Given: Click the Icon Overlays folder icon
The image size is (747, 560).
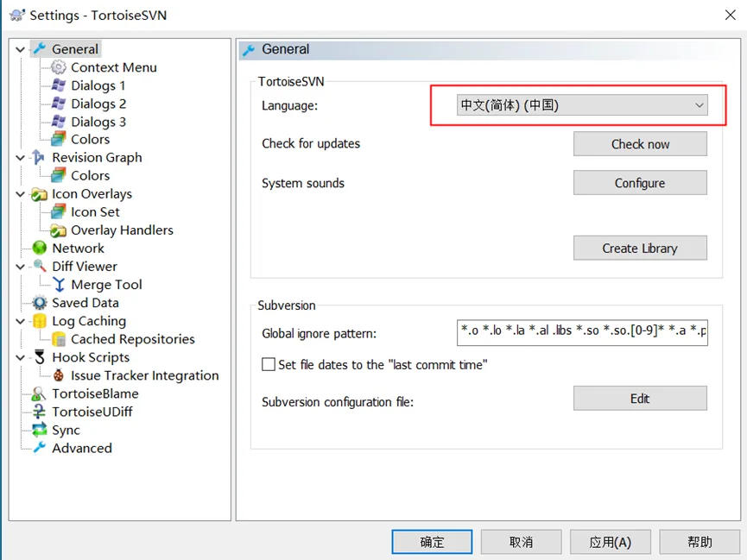Looking at the screenshot, I should point(39,194).
